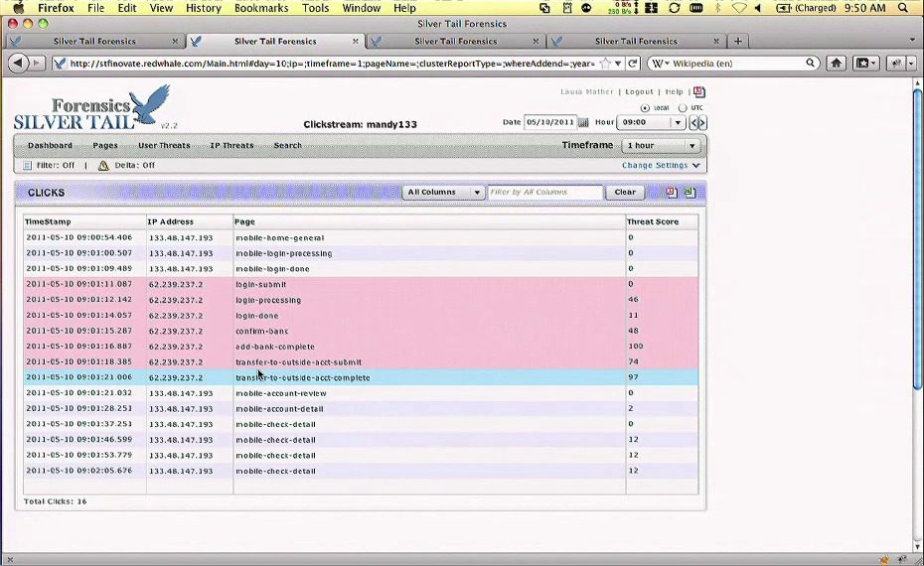
Task: Open the IP Threats tab
Action: coord(231,146)
